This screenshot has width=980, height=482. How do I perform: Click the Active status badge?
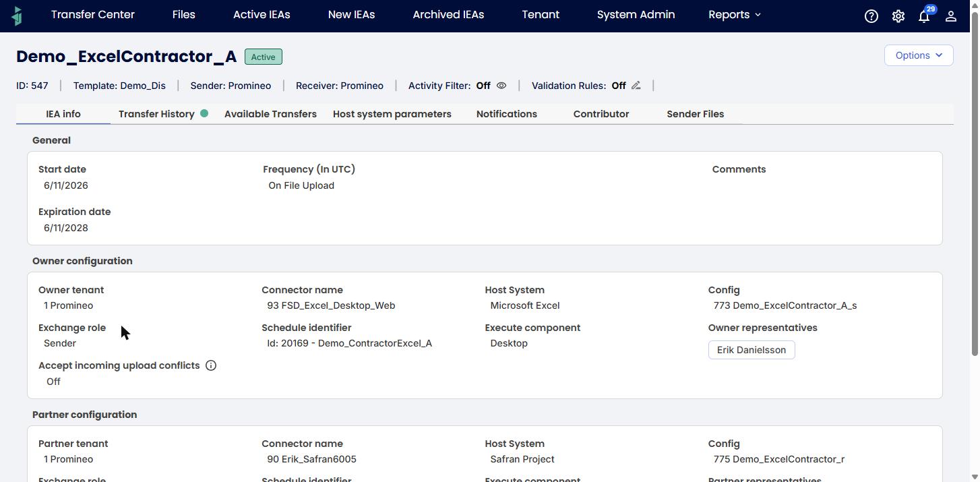click(x=263, y=57)
